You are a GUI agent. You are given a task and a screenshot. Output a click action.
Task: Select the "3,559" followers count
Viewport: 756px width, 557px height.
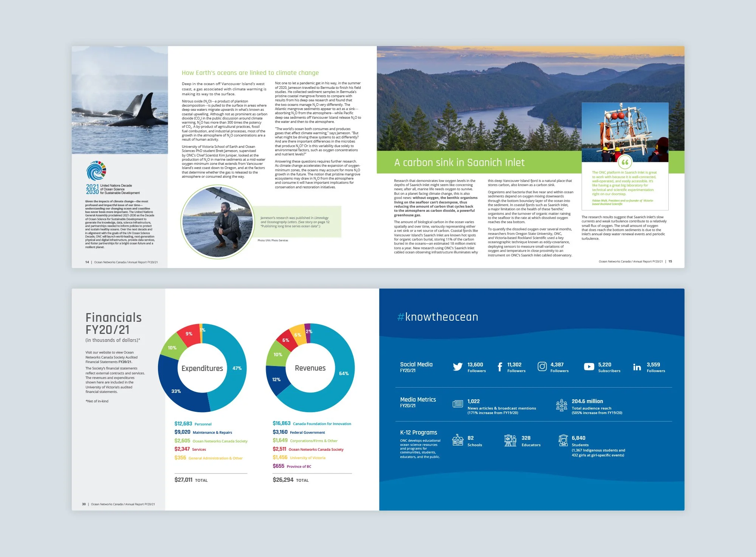point(653,365)
